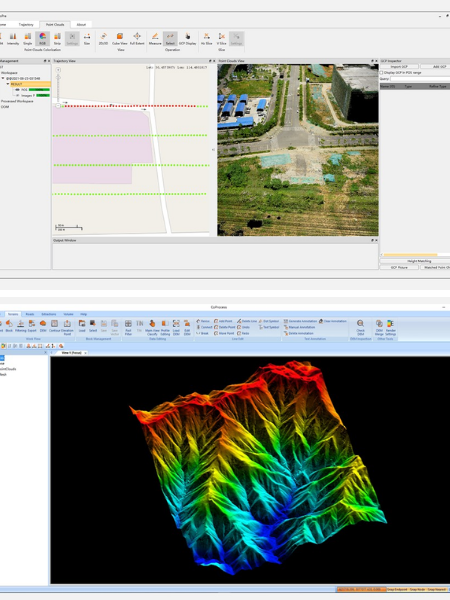Image resolution: width=450 pixels, height=600 pixels.
Task: Activate the Select operation tool
Action: [170, 38]
